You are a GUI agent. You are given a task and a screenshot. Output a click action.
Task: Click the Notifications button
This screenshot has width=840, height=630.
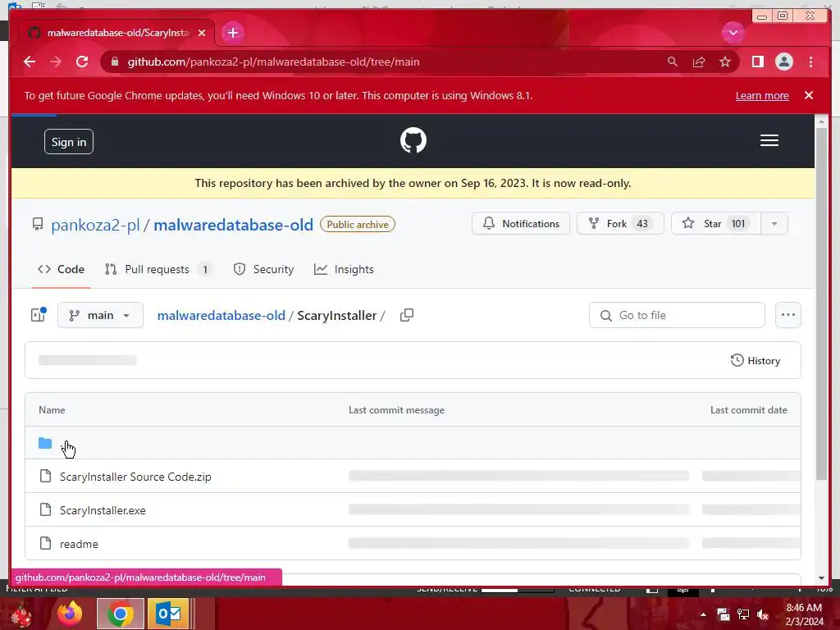(x=521, y=223)
